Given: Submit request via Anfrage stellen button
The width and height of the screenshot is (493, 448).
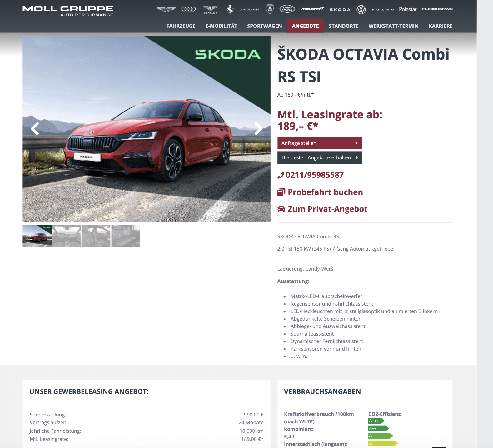Looking at the screenshot, I should [x=320, y=143].
